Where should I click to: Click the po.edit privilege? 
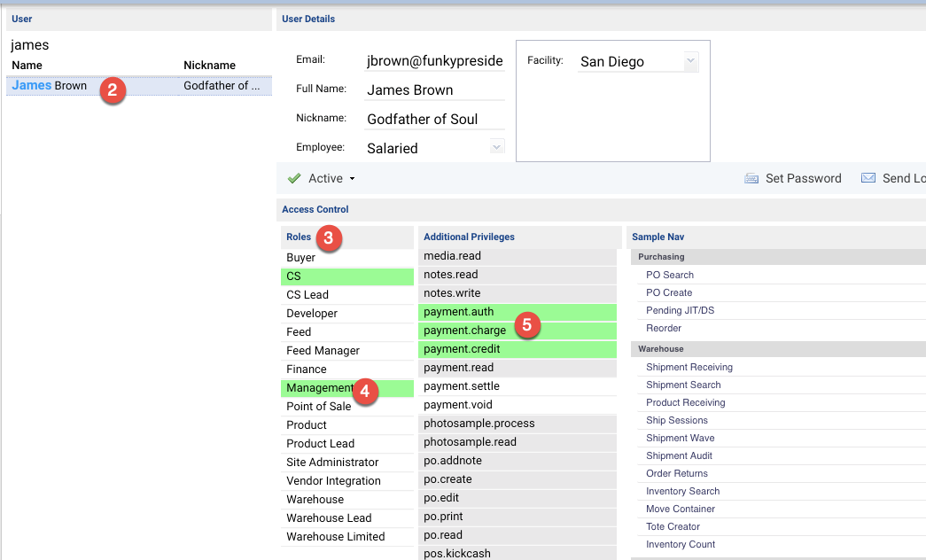517,498
